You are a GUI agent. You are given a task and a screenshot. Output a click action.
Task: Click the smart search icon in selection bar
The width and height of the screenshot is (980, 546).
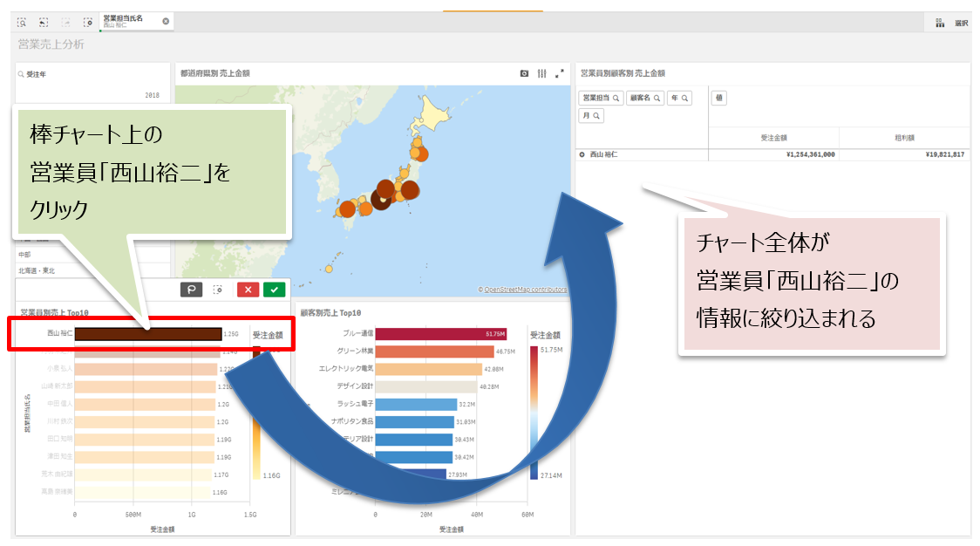(x=22, y=22)
